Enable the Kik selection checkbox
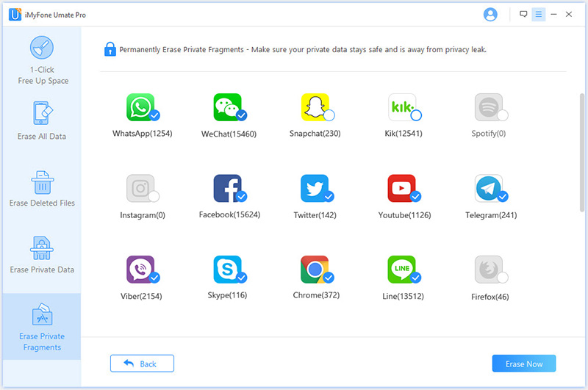 pos(416,115)
